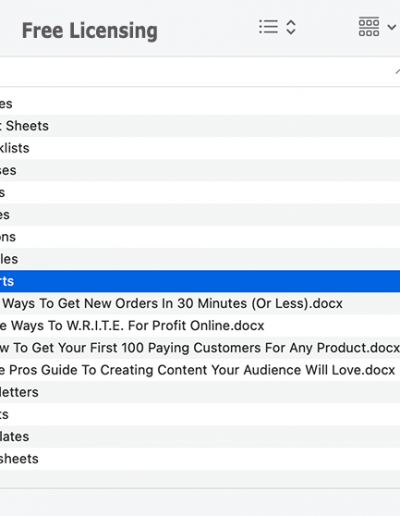Select the folder ending in klists
The width and height of the screenshot is (400, 516).
tap(200, 148)
